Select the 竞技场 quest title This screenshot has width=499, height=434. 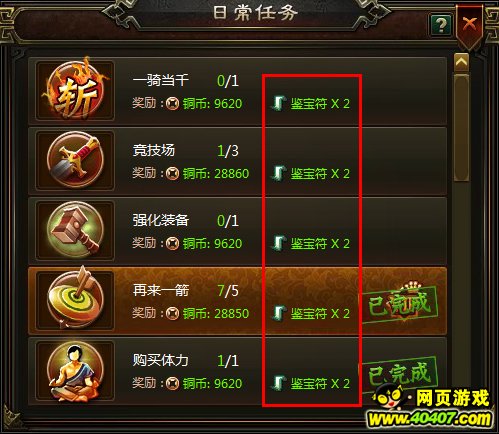[x=154, y=150]
